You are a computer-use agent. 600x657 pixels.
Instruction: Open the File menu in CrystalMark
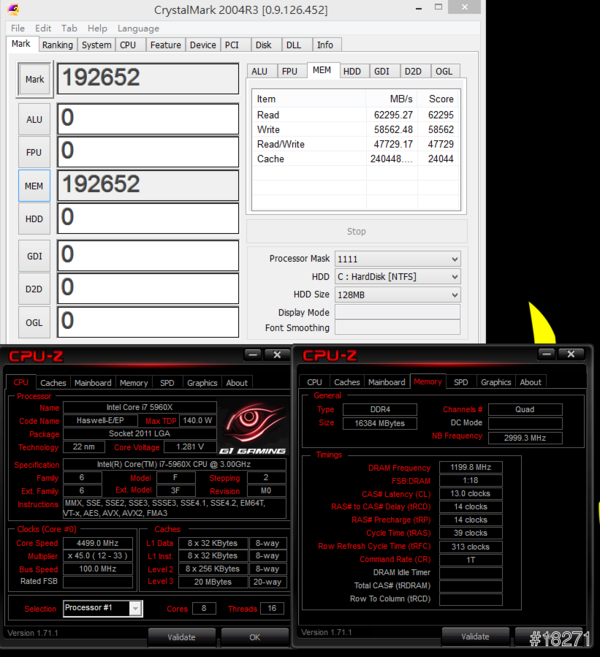click(16, 28)
